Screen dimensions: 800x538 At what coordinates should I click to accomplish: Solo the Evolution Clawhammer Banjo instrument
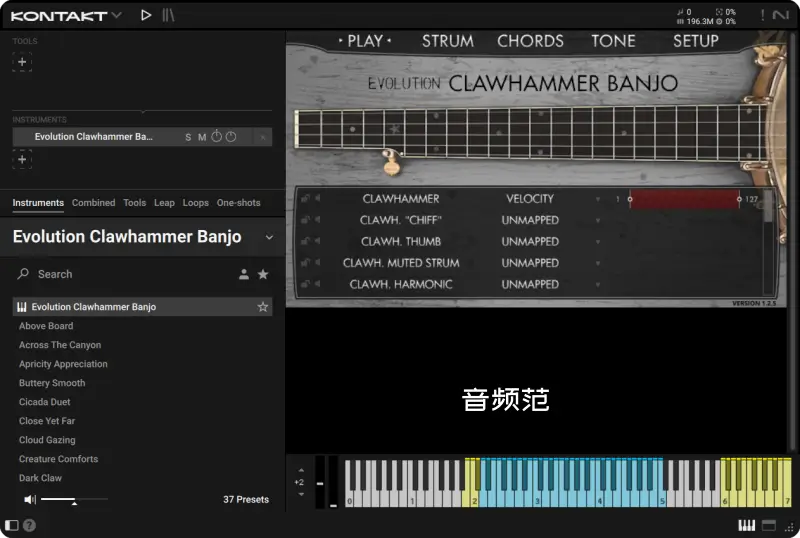point(188,137)
